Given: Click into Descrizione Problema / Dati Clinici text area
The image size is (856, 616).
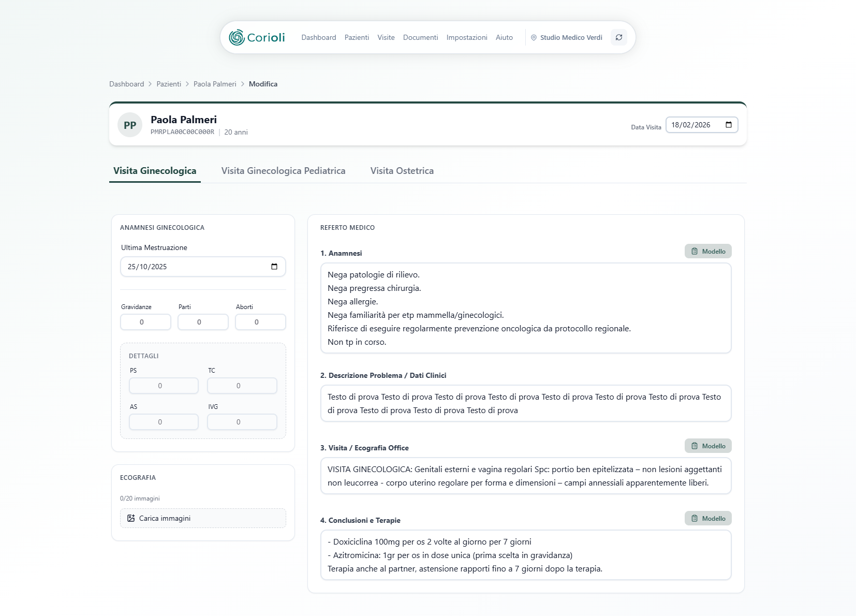Looking at the screenshot, I should [526, 403].
